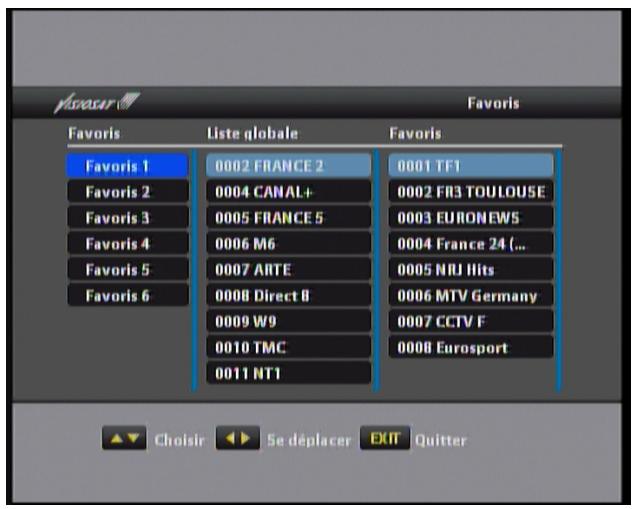Select the Favoris 5 list
Screen dimensions: 640x509
[x=128, y=270]
